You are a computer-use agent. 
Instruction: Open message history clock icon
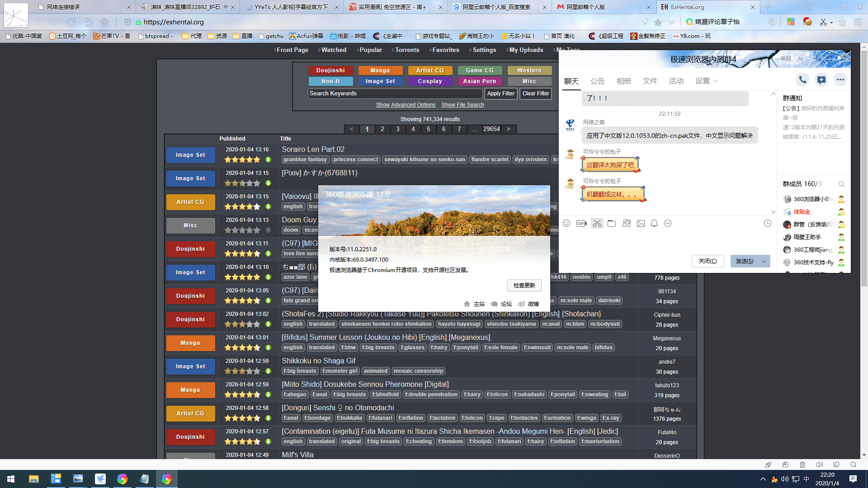[x=768, y=224]
